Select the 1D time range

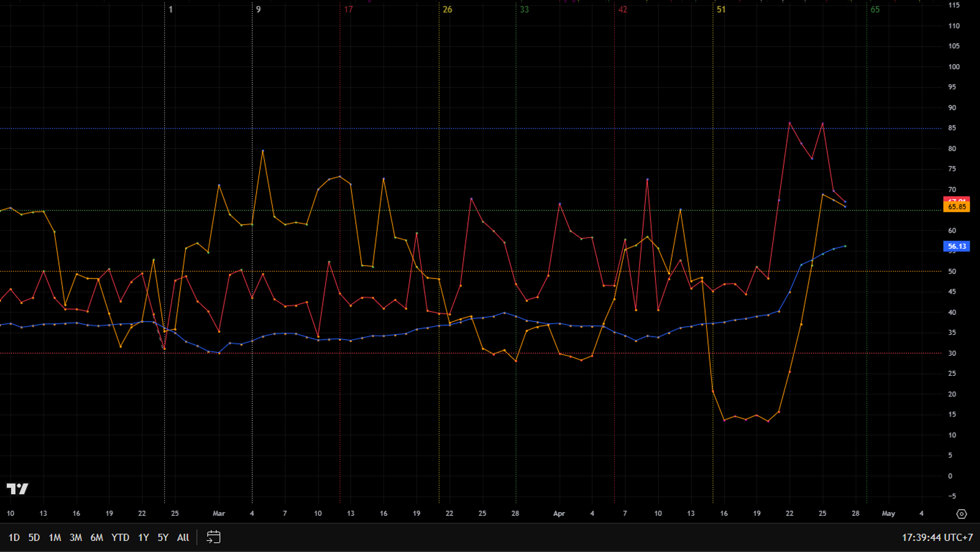point(14,537)
